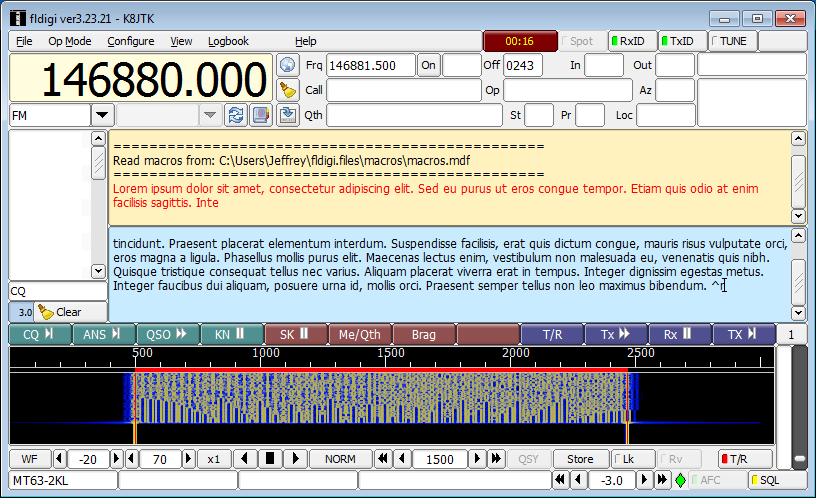Increase waterfall lower level -20
The height and width of the screenshot is (498, 816).
pos(116,459)
